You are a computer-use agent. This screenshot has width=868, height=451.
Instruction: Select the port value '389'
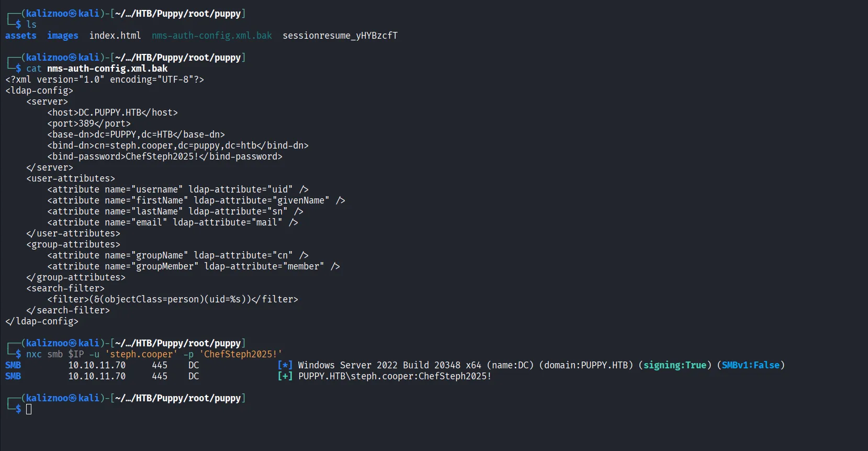pyautogui.click(x=86, y=123)
